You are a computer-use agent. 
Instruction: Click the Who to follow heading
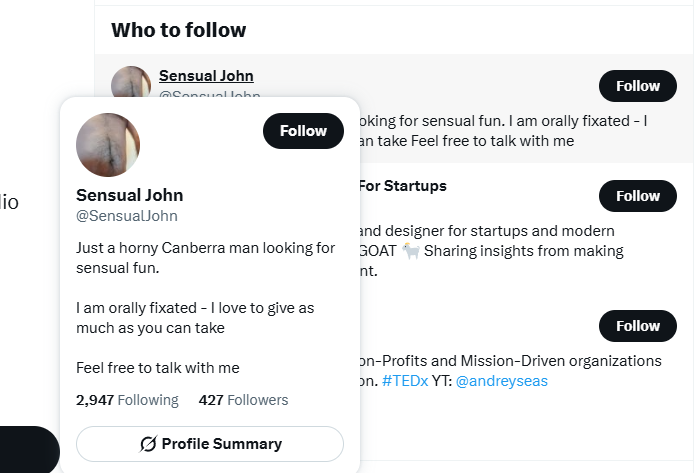pos(179,30)
